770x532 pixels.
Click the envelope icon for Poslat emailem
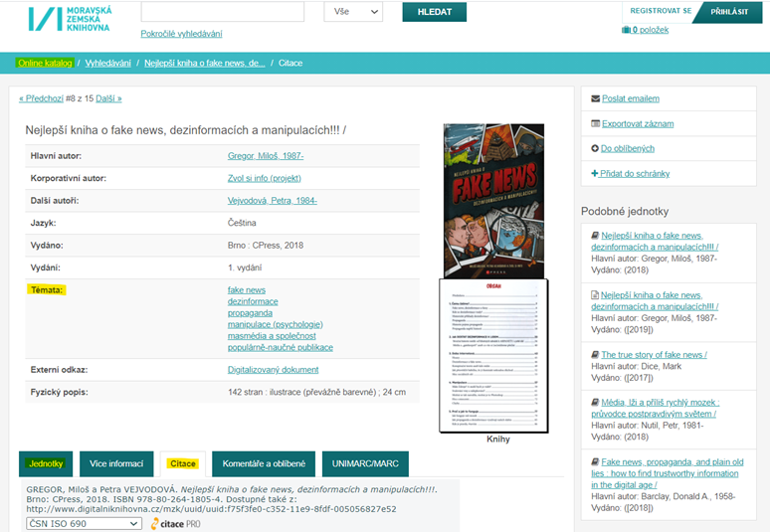point(595,98)
